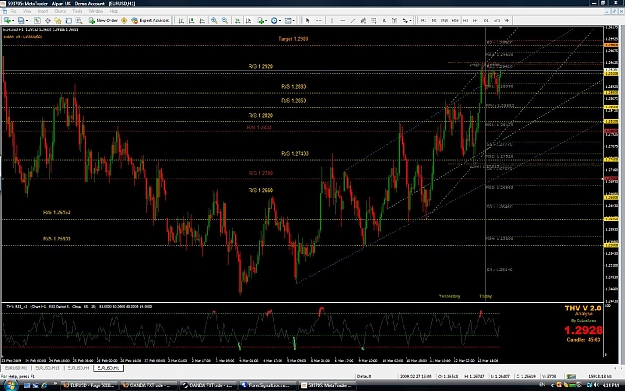Draw a horizontal line tool
The width and height of the screenshot is (625, 391).
click(x=342, y=20)
